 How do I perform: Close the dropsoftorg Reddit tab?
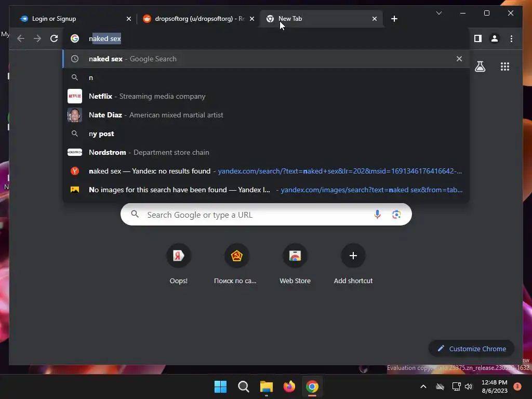[252, 19]
